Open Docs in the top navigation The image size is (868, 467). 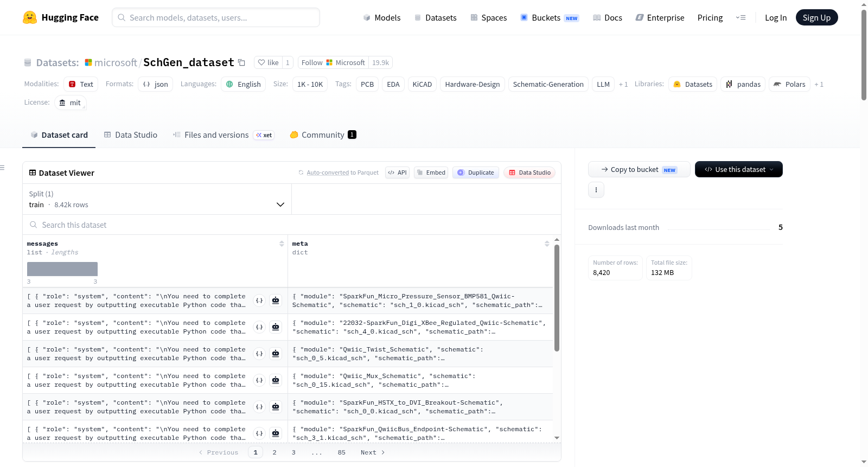(608, 17)
